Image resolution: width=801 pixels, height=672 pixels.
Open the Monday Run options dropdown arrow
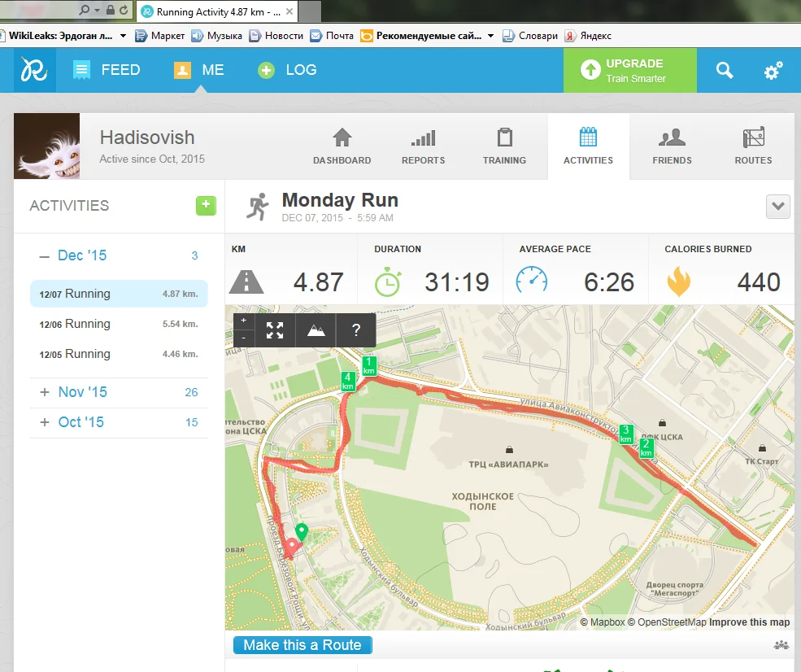[x=777, y=207]
